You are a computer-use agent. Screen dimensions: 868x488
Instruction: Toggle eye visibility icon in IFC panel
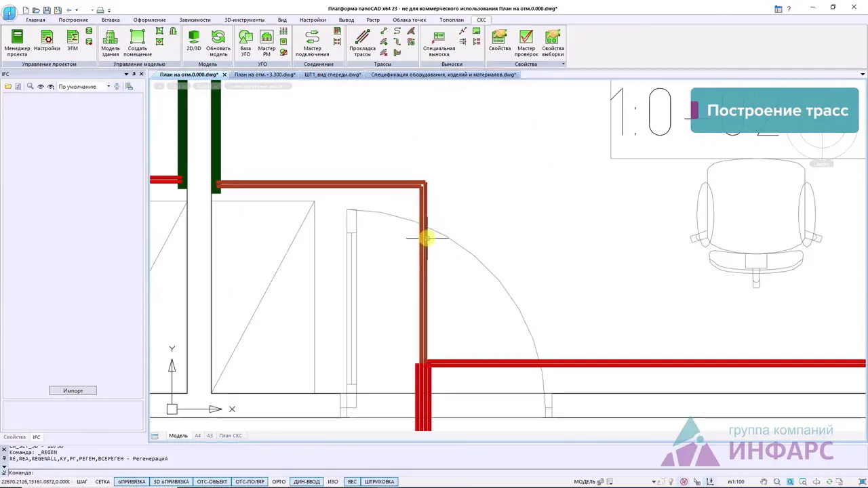click(40, 87)
